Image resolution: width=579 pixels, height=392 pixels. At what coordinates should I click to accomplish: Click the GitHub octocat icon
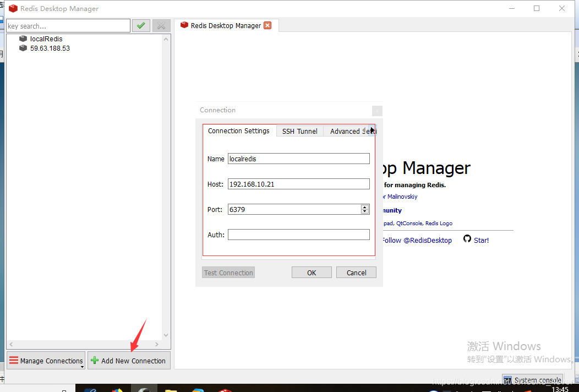tap(467, 239)
